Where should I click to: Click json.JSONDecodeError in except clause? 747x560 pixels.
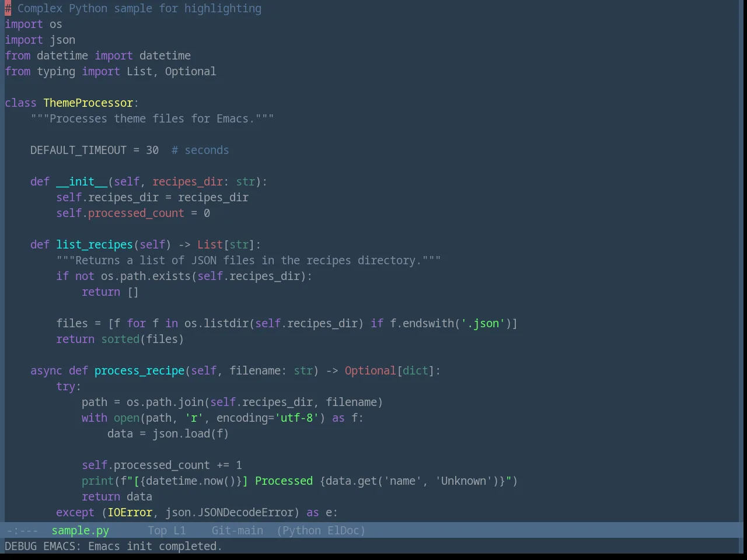(229, 512)
